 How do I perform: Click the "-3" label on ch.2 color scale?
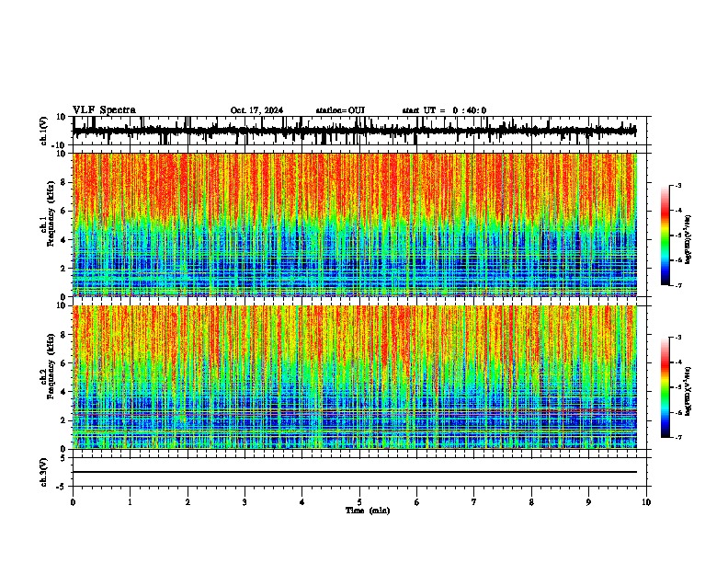(678, 338)
